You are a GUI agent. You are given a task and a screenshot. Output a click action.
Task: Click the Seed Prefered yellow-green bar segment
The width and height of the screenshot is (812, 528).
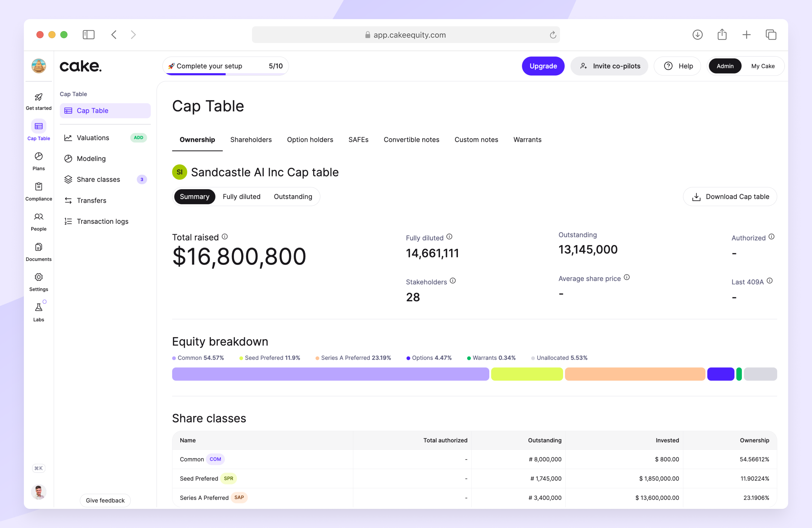pos(527,374)
